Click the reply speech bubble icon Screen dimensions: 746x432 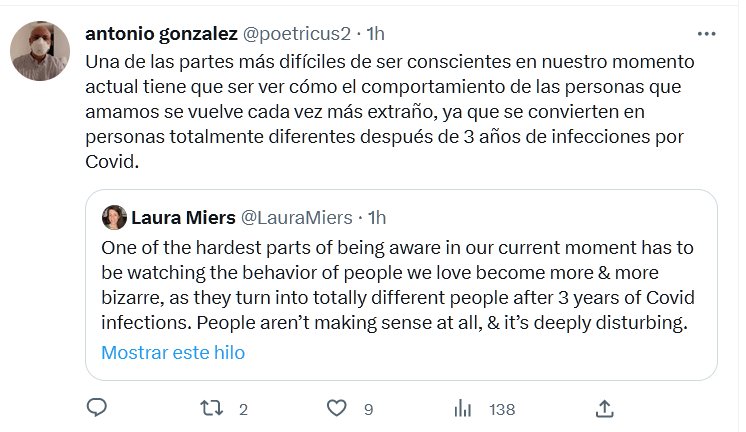click(x=97, y=408)
